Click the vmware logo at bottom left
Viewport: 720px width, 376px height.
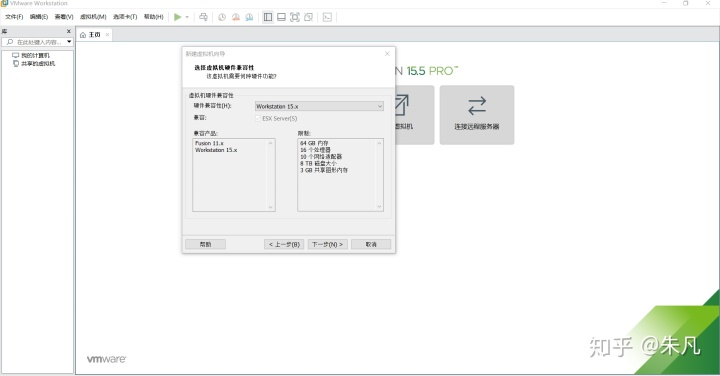(x=107, y=359)
